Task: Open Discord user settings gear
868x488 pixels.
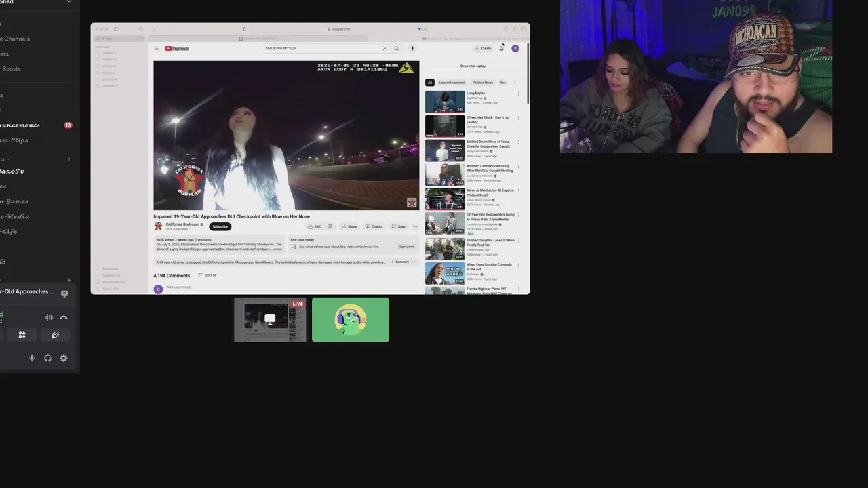Action: 64,359
